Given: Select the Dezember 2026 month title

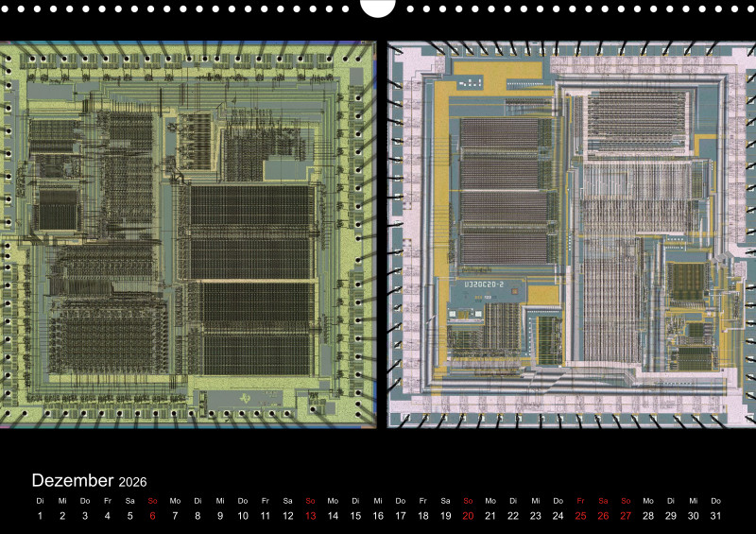Looking at the screenshot, I should pos(89,481).
